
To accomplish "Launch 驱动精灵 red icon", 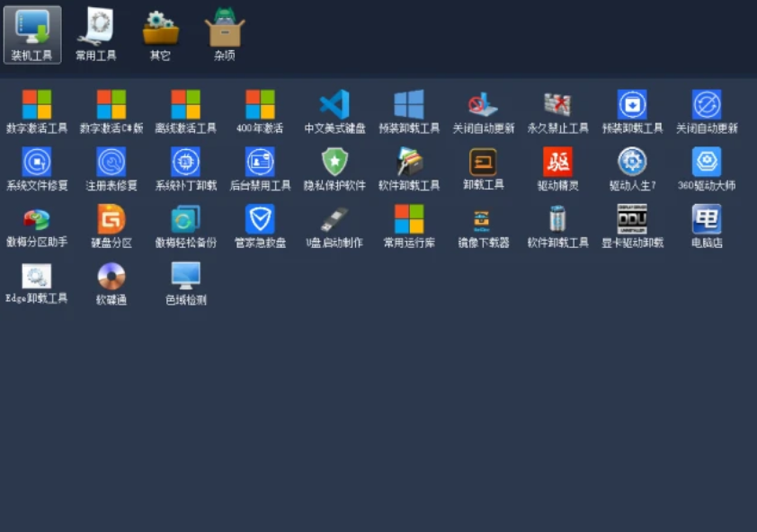I will tap(557, 169).
